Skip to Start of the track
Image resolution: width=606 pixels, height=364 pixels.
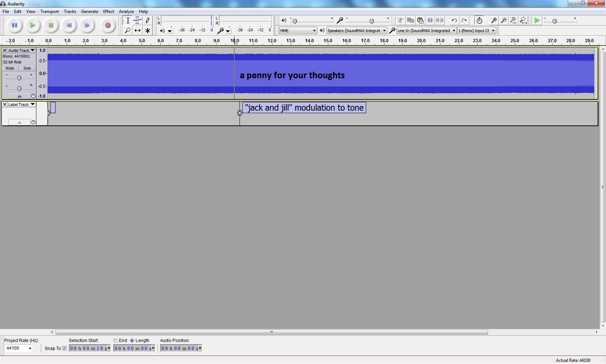pos(69,26)
